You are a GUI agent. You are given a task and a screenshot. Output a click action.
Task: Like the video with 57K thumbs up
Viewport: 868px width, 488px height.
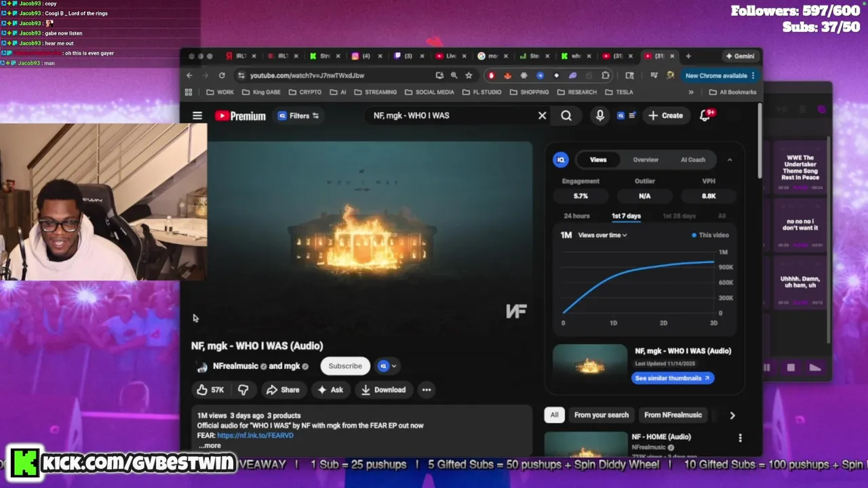(210, 390)
